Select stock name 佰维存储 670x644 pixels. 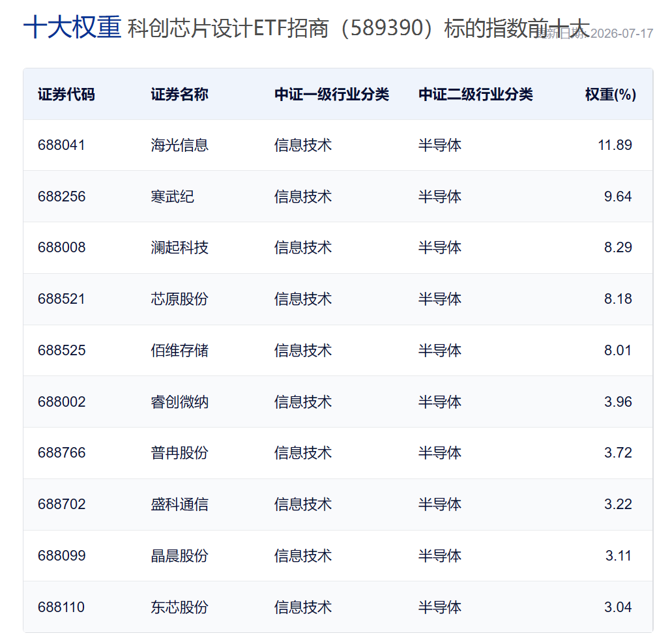click(x=179, y=350)
